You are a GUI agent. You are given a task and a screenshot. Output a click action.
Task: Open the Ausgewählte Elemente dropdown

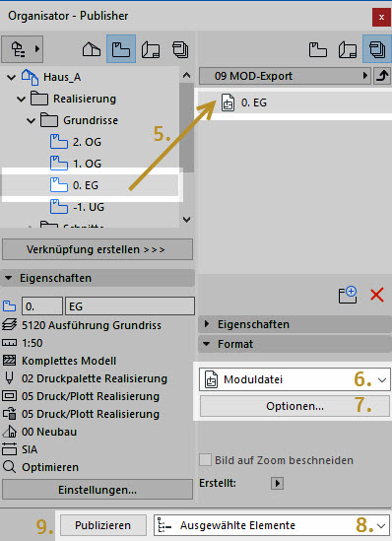pos(272,525)
